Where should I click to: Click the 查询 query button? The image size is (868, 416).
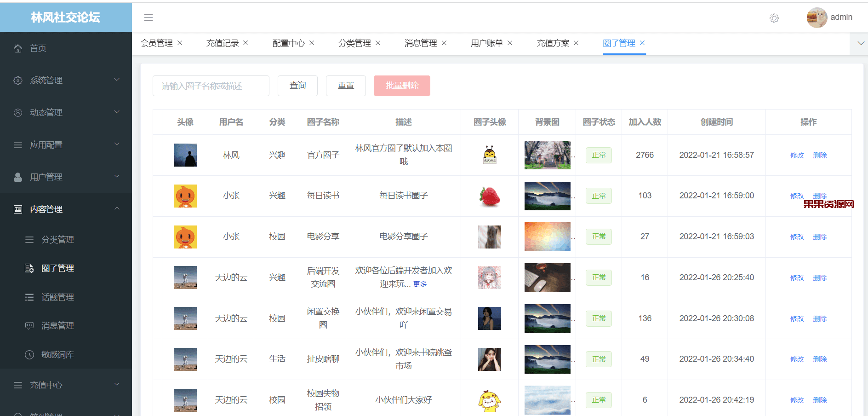click(x=297, y=86)
